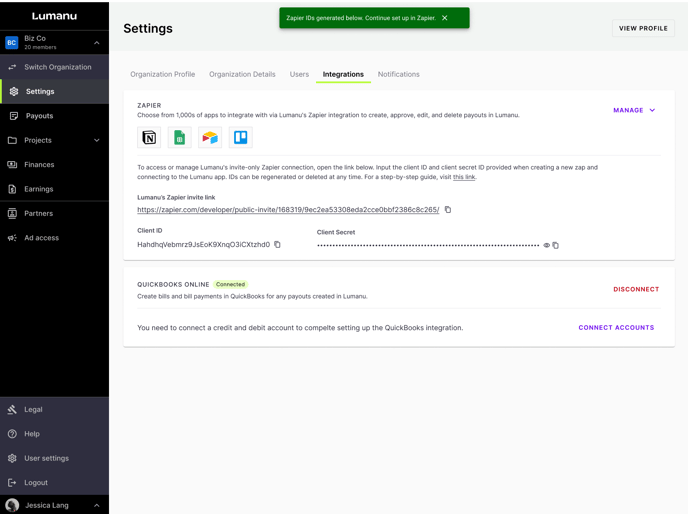Switch to the Notifications tab
Image resolution: width=688 pixels, height=514 pixels.
pos(398,74)
